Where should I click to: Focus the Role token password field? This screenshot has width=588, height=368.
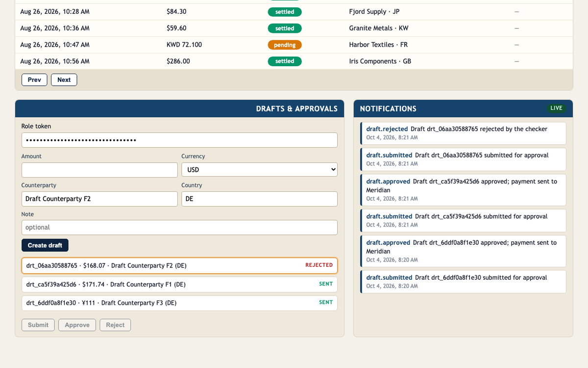[179, 140]
